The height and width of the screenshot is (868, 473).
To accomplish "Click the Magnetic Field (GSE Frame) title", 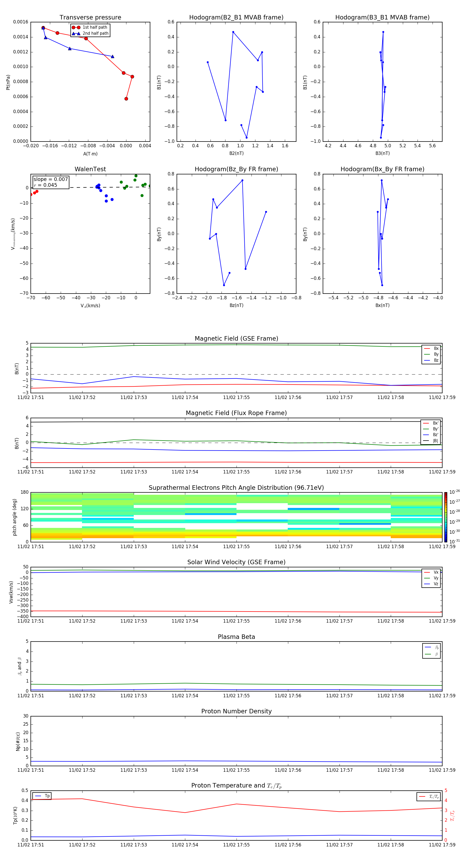I will (236, 339).
